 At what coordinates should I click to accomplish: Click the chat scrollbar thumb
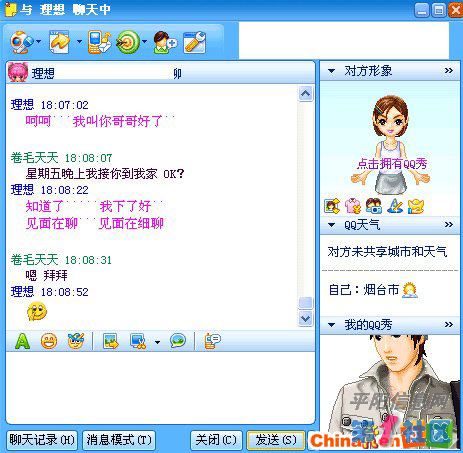tap(305, 303)
